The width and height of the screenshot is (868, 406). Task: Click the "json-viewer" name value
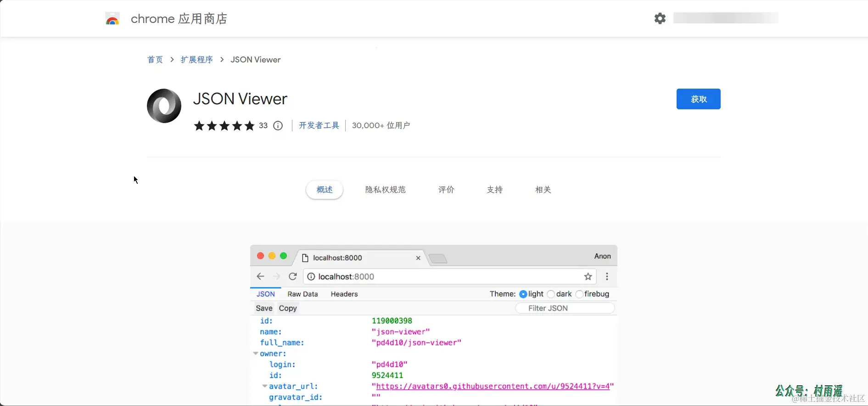point(401,332)
